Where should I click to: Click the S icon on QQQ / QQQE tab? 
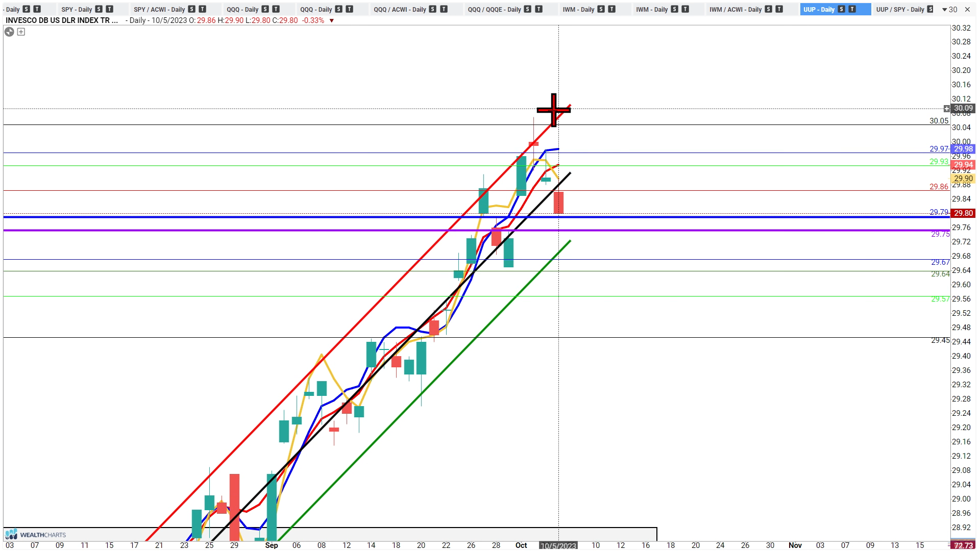(528, 9)
